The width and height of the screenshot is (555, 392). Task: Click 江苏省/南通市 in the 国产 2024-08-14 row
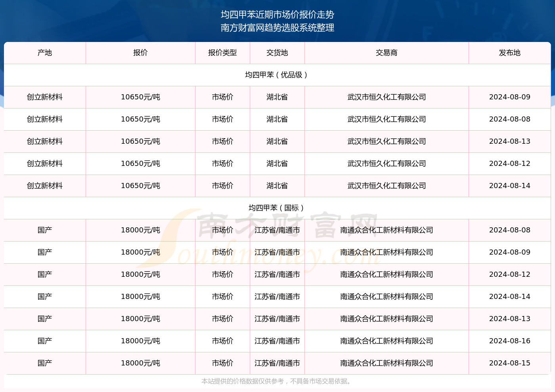coord(277,297)
